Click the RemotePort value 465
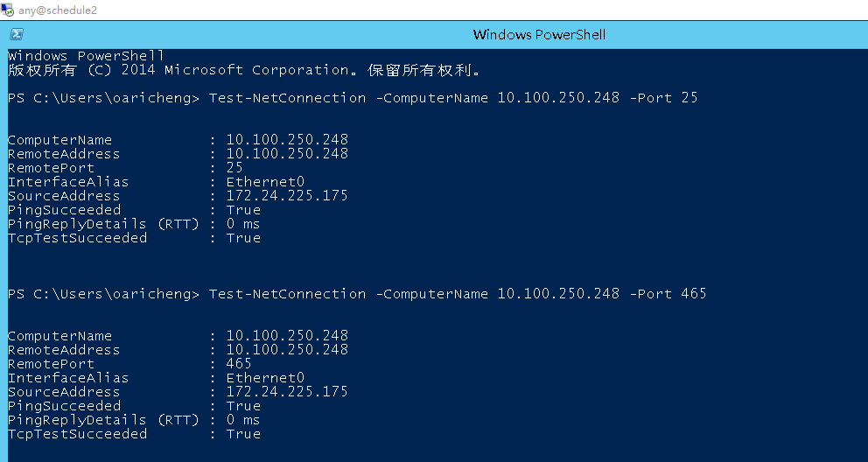This screenshot has width=868, height=462. coord(239,363)
